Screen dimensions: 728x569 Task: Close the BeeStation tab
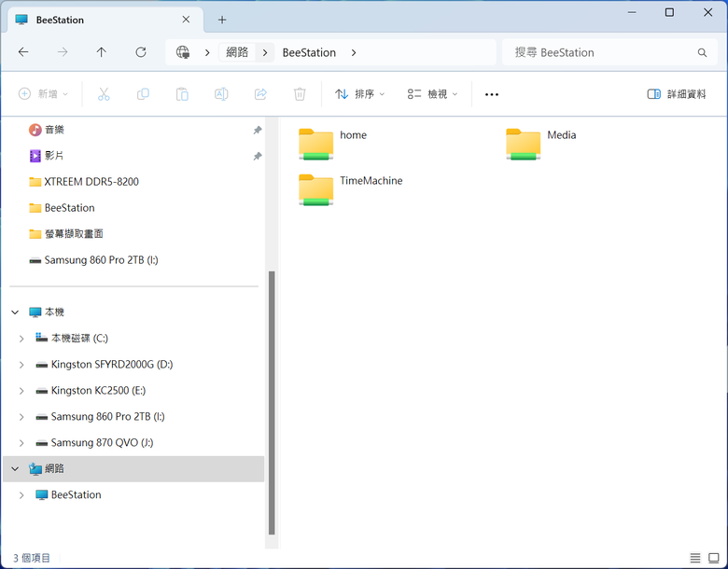186,20
